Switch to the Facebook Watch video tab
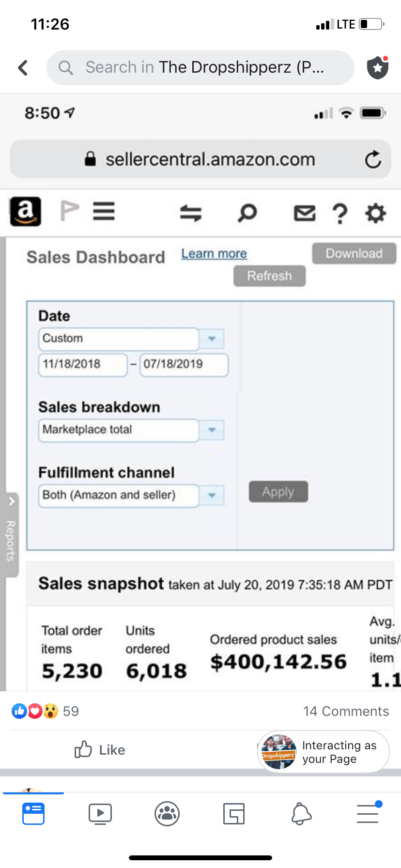401x868 pixels. tap(100, 814)
